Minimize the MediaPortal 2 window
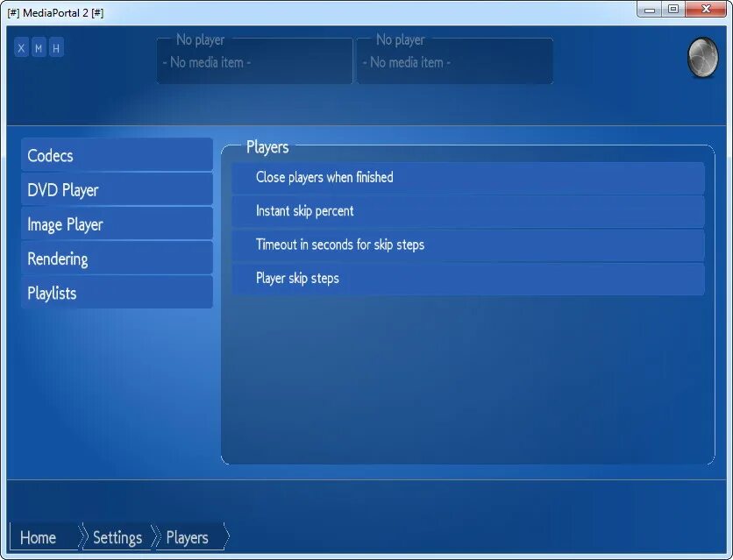 650,9
